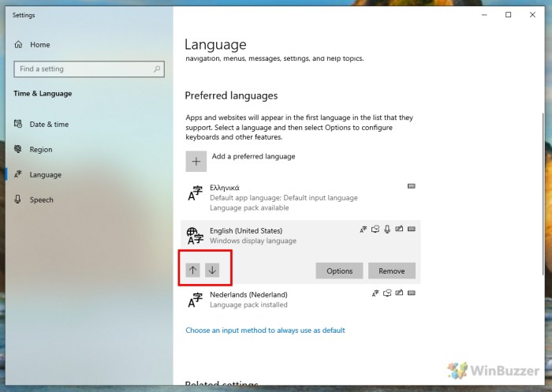This screenshot has width=552, height=392.
Task: Click the Time & Language section heading
Action: (43, 94)
